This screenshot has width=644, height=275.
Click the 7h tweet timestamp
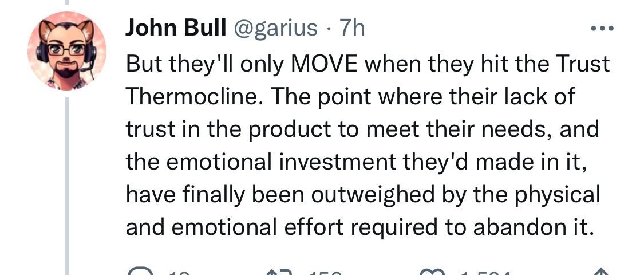(352, 27)
